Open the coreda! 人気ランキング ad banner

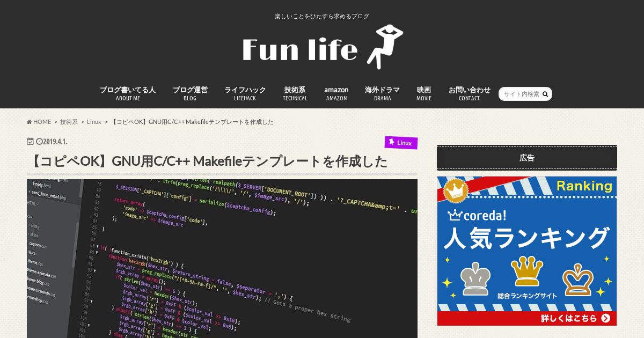tap(527, 251)
